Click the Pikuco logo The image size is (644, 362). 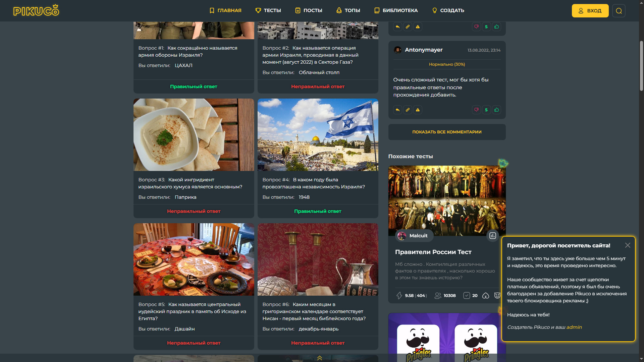click(x=36, y=11)
